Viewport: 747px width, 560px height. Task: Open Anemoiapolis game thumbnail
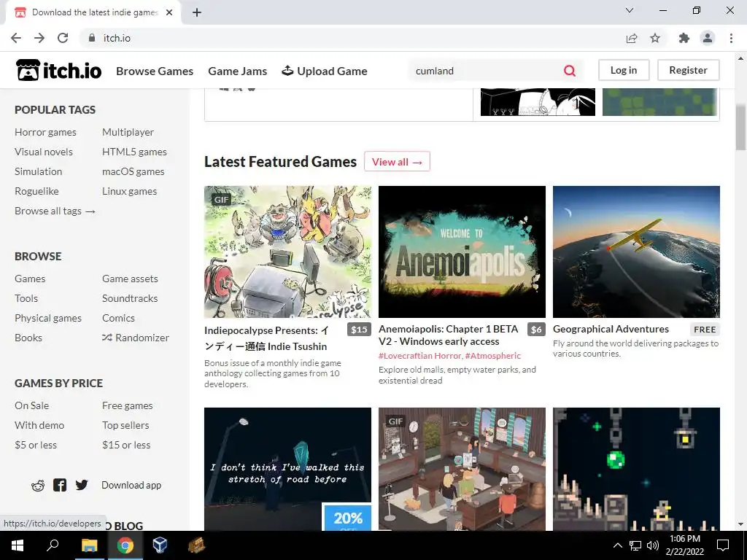coord(462,252)
